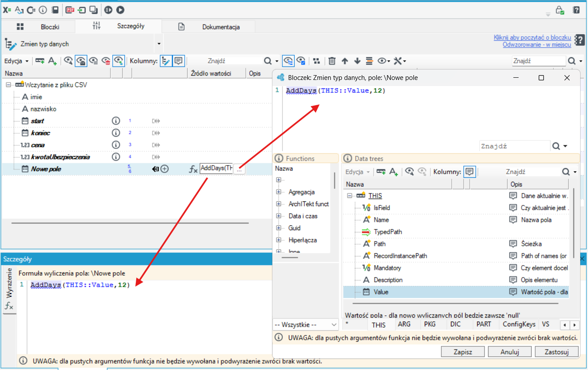Click the fx formula icon on Nowe pole row
Screen dimensions: 588x370
pos(193,169)
